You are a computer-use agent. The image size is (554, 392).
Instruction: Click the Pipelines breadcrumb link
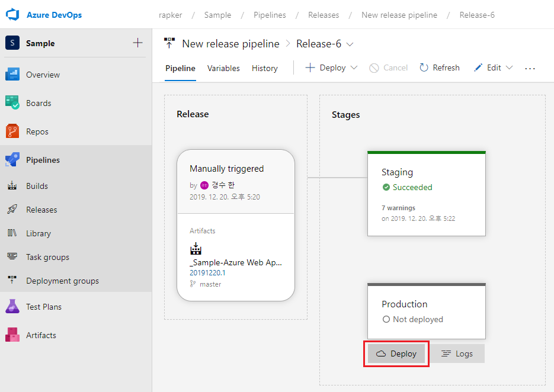coord(270,15)
